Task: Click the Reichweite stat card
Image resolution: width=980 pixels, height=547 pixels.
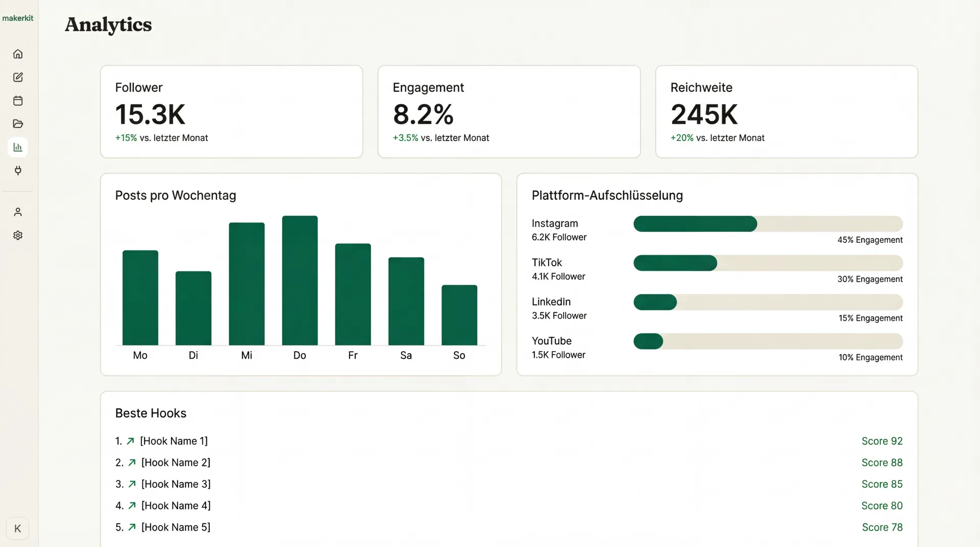Action: pos(787,112)
